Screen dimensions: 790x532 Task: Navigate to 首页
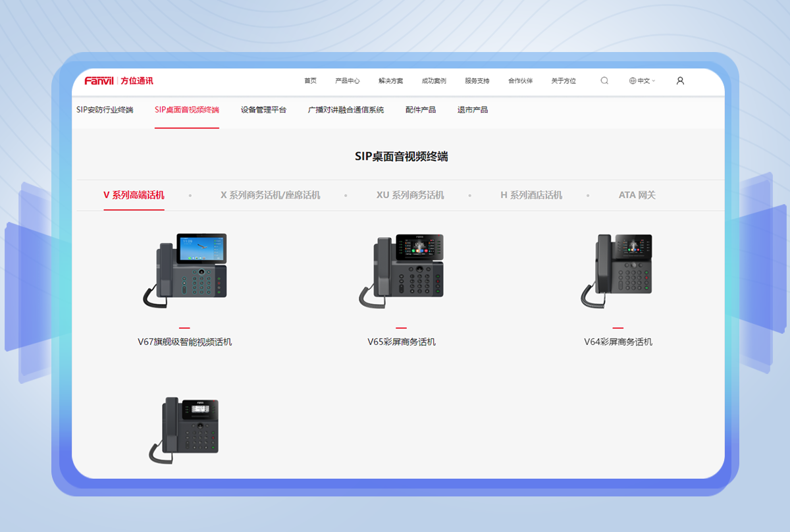tap(309, 80)
